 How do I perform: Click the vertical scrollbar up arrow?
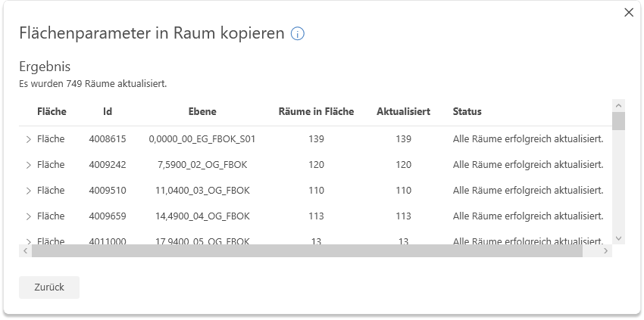coord(618,106)
